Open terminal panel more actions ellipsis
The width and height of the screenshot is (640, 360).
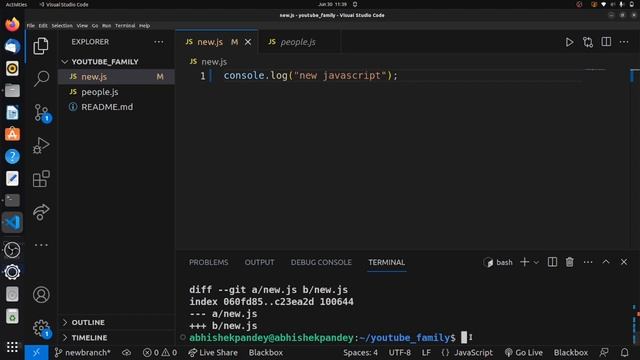pos(588,262)
